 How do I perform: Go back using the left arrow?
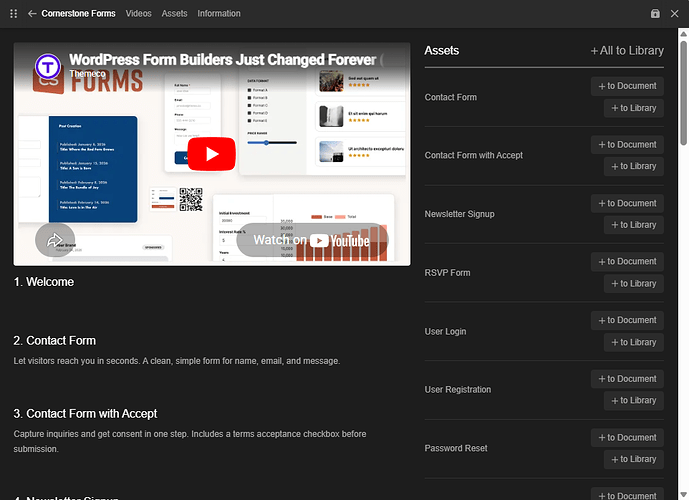click(x=32, y=14)
